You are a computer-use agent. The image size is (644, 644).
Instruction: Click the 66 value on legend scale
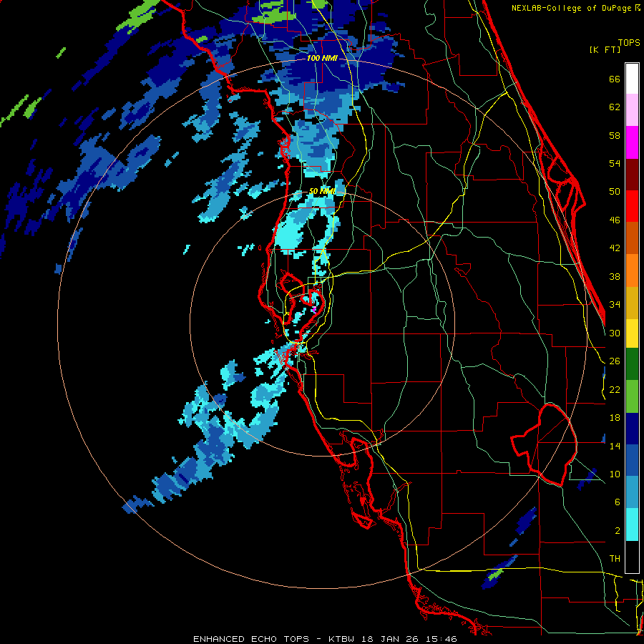point(615,79)
